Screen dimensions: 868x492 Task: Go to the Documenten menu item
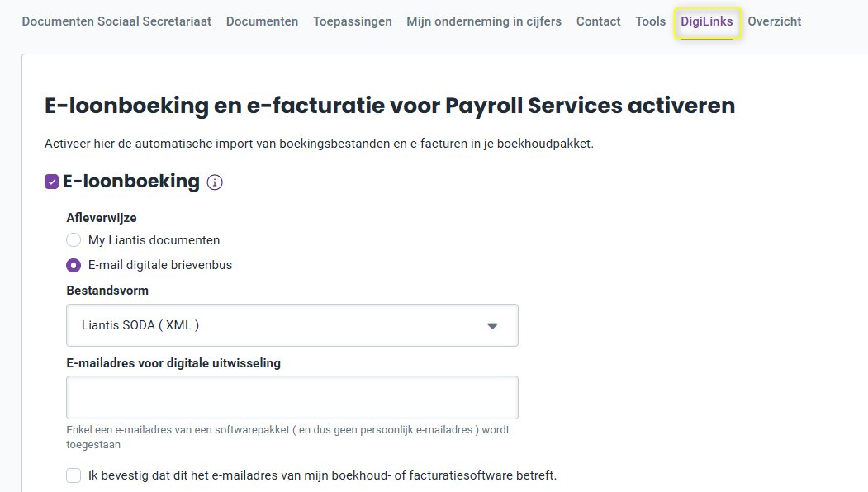coord(263,21)
